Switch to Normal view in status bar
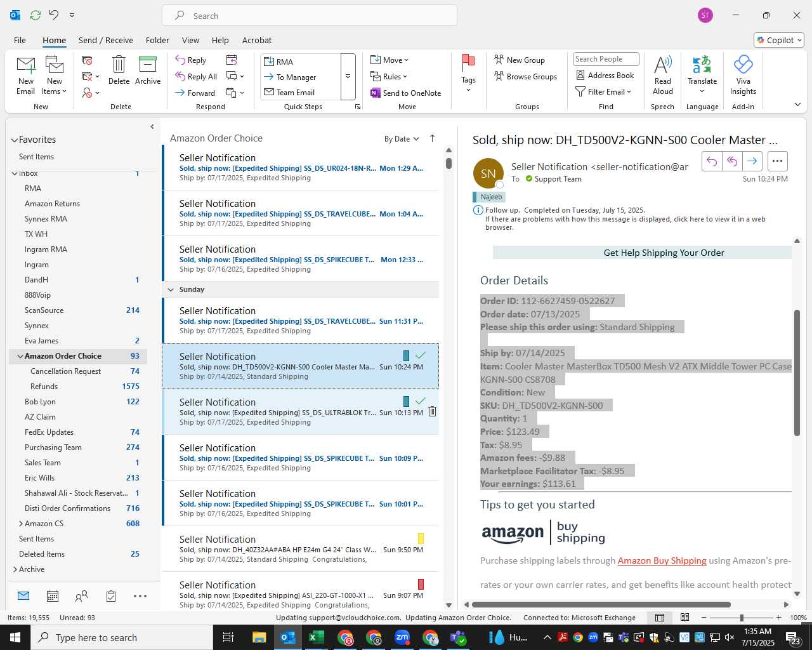The height and width of the screenshot is (650, 812). pyautogui.click(x=660, y=618)
